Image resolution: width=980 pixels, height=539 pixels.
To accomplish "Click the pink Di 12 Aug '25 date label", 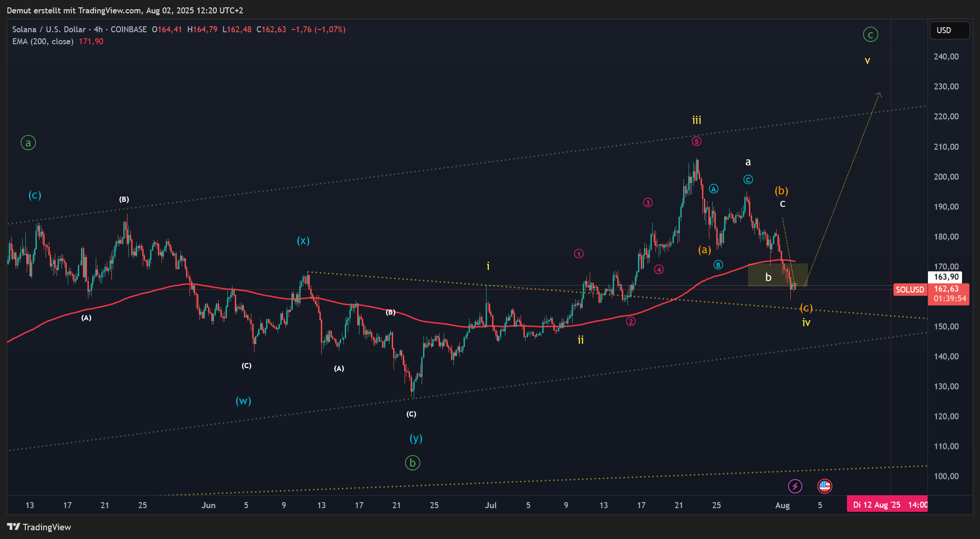I will click(887, 505).
